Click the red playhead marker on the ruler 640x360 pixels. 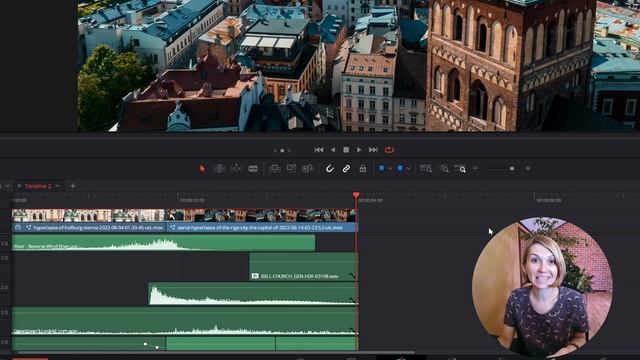[x=356, y=195]
